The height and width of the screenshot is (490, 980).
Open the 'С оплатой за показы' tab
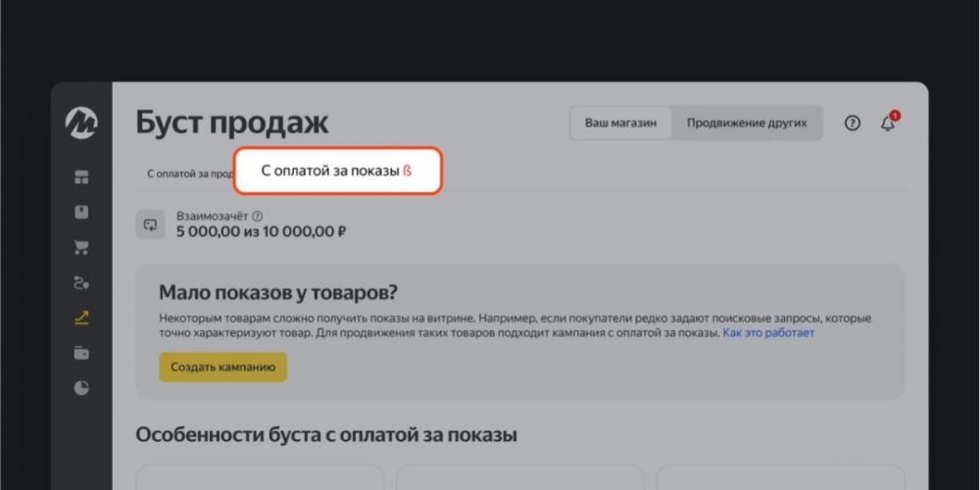pyautogui.click(x=336, y=171)
